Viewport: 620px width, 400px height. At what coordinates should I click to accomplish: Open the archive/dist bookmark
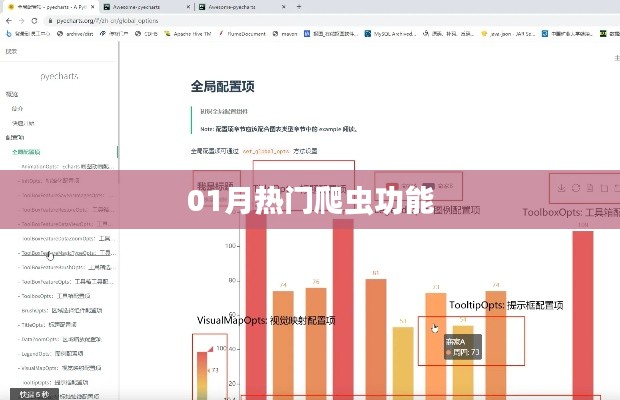point(75,34)
